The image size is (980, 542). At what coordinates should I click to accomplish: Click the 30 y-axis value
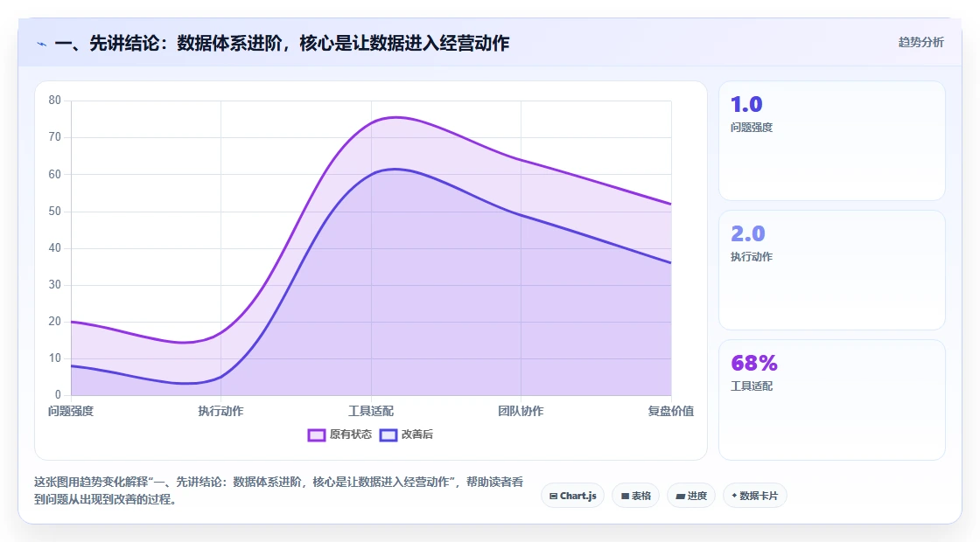55,285
